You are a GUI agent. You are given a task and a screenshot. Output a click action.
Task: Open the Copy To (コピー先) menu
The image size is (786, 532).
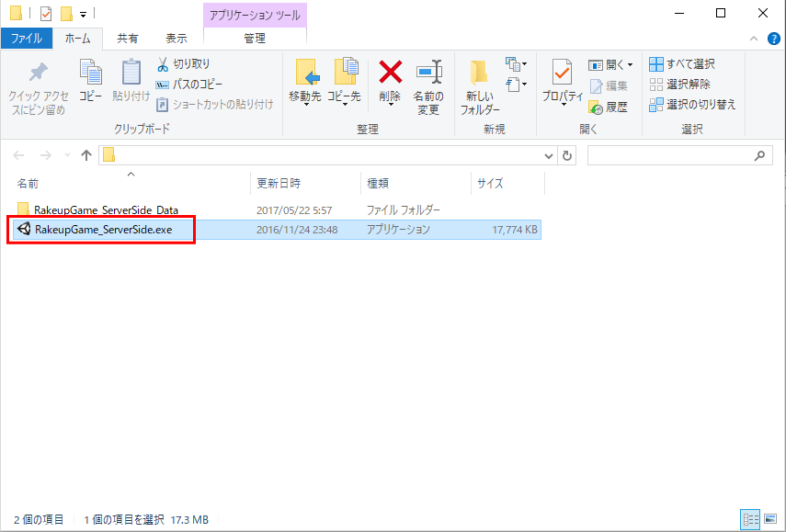[x=345, y=83]
